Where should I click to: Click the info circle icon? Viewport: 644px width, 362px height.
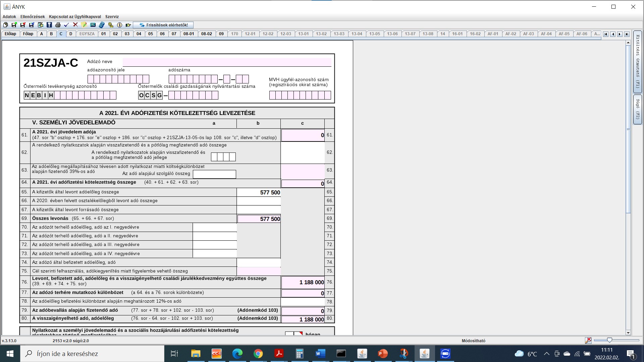coord(119,25)
